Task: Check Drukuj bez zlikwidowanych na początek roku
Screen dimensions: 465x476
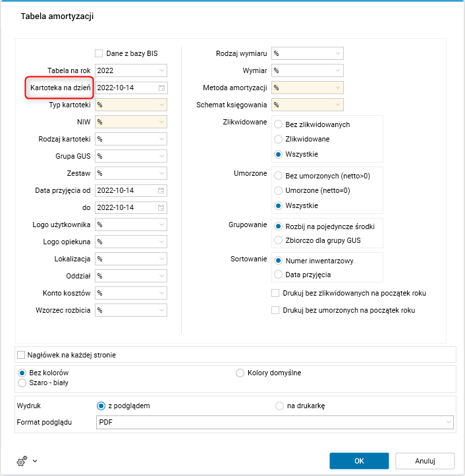Action: (x=276, y=293)
